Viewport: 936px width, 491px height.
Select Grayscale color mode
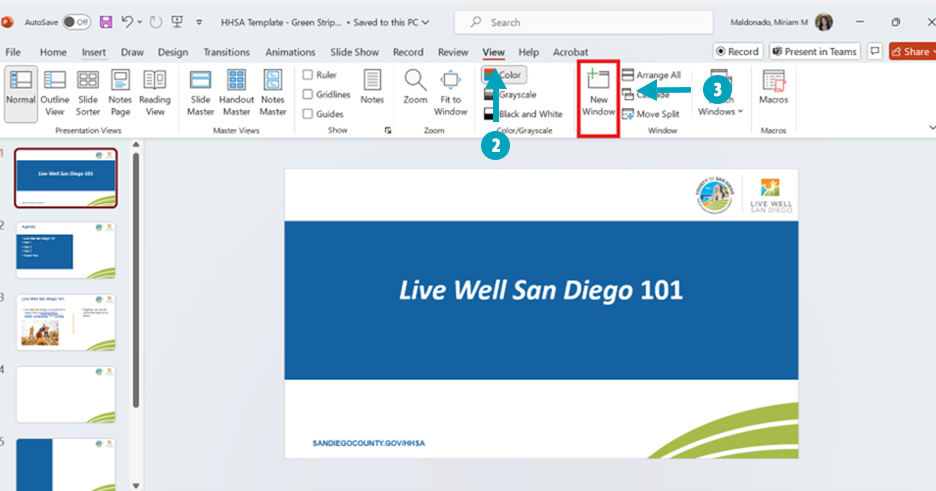[510, 94]
